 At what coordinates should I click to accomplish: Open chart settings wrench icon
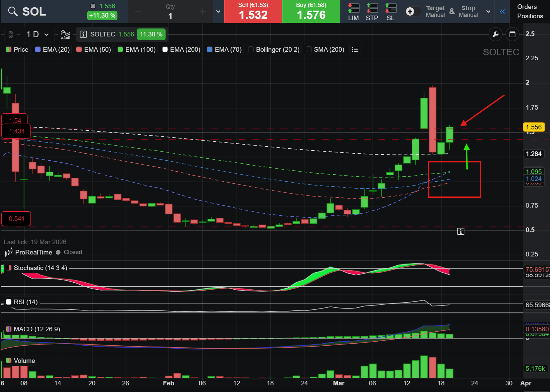[x=496, y=34]
